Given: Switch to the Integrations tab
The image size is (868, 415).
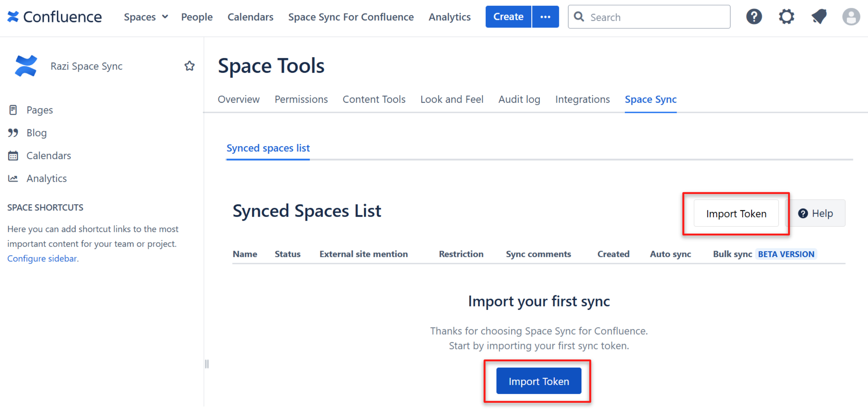Looking at the screenshot, I should coord(582,99).
